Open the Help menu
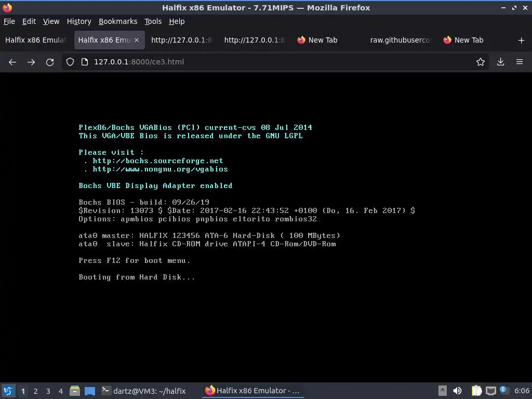 177,21
